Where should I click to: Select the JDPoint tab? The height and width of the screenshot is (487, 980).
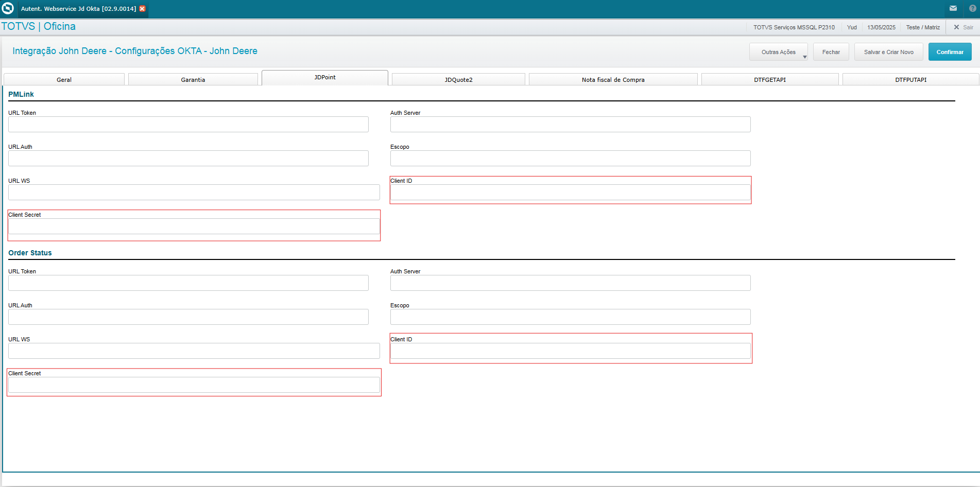pos(325,78)
